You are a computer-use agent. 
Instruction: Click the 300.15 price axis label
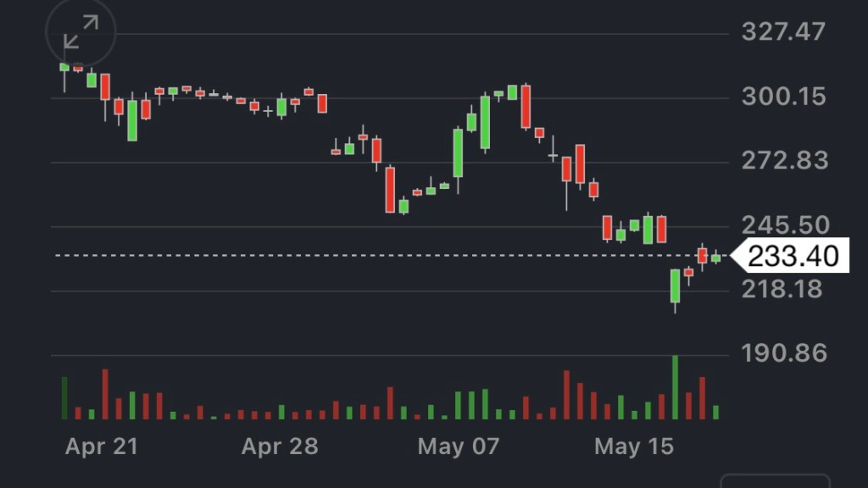pyautogui.click(x=783, y=97)
